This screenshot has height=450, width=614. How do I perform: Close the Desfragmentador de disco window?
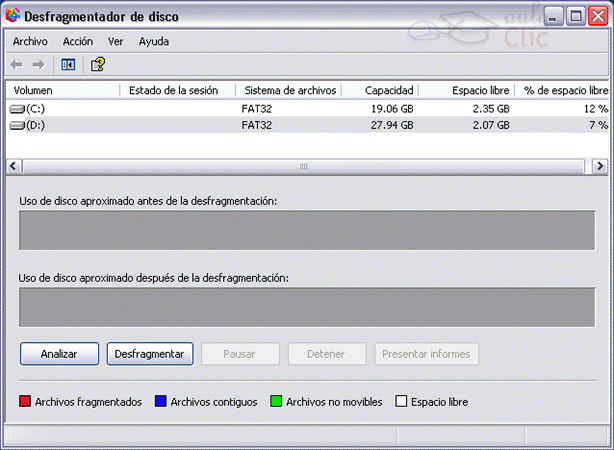598,16
